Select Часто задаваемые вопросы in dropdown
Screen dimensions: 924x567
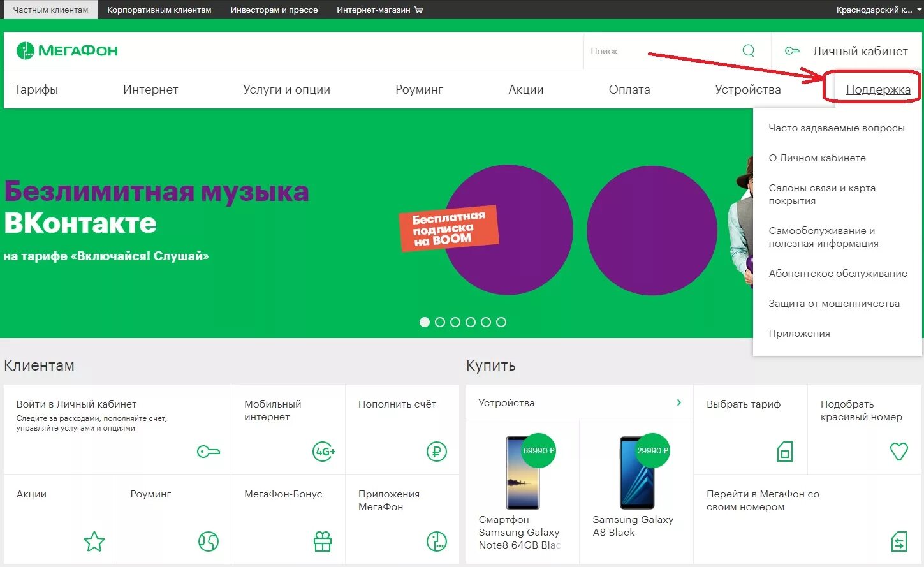(x=837, y=128)
